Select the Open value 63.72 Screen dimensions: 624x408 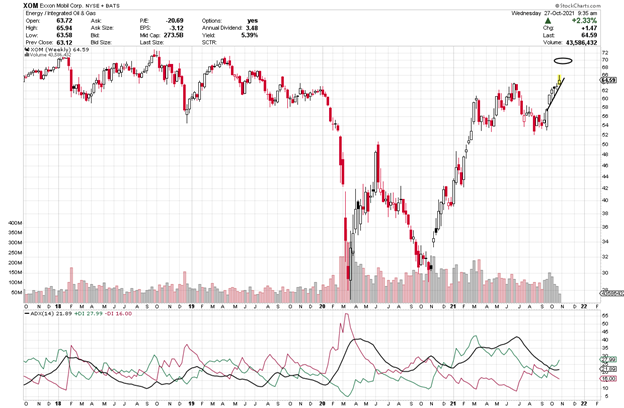click(64, 21)
